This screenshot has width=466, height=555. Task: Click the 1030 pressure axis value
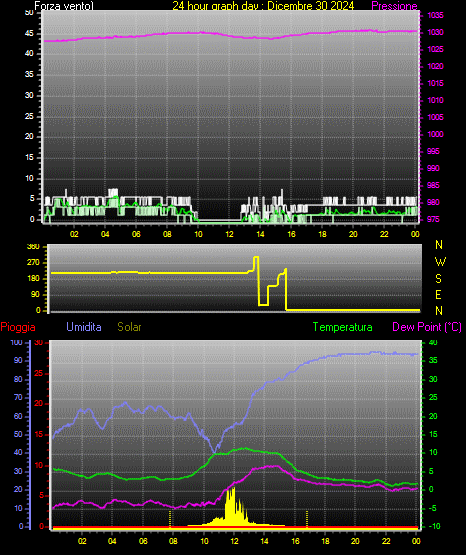(x=435, y=32)
